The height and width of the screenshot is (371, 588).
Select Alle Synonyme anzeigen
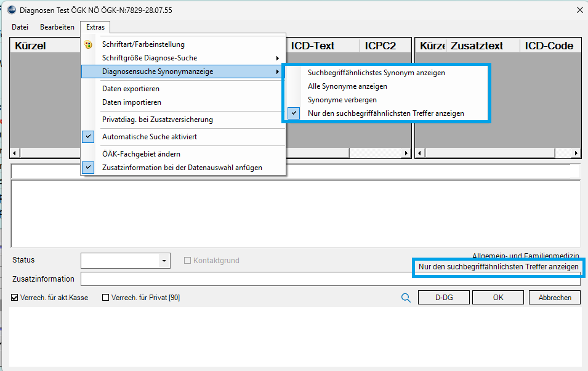pyautogui.click(x=347, y=86)
